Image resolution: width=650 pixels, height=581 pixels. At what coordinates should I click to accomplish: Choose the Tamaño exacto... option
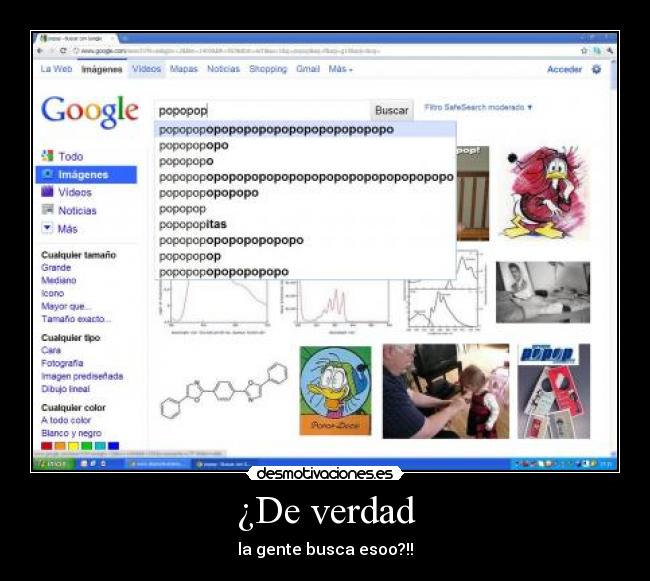[76, 319]
